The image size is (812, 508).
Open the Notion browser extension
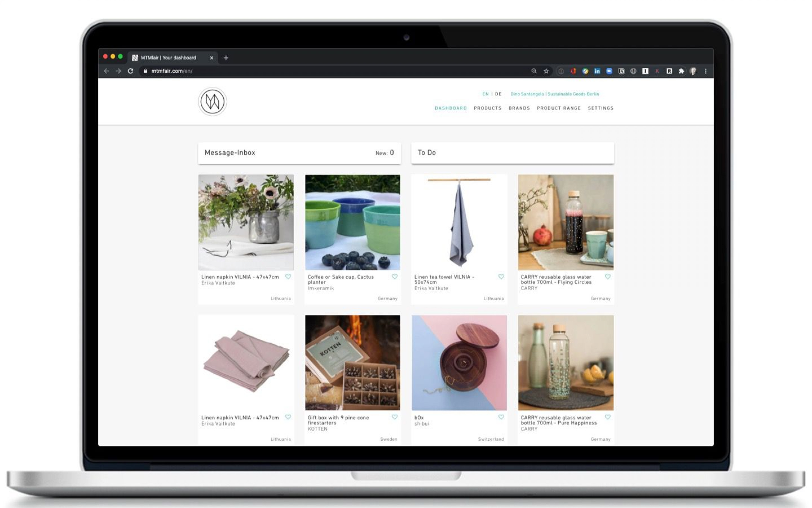tap(622, 71)
